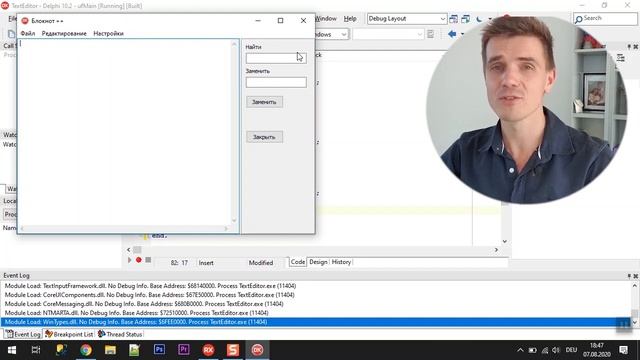Click the Event Log panel pin icon

(x=629, y=276)
